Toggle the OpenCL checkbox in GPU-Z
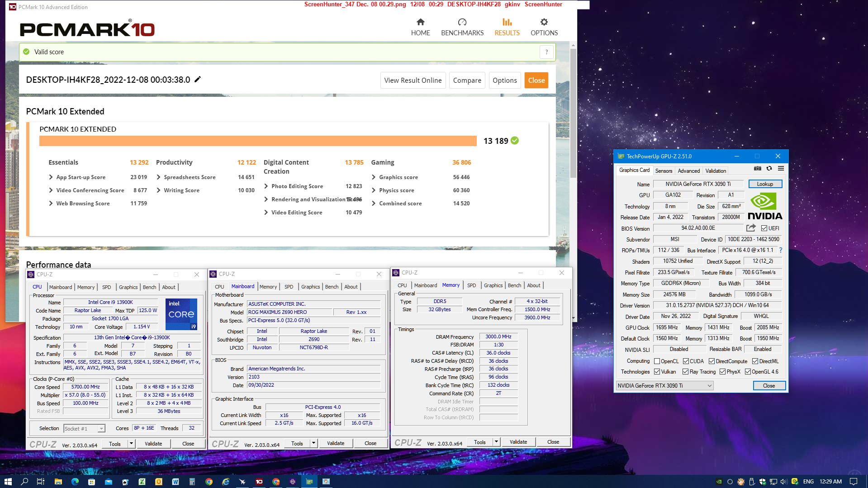The width and height of the screenshot is (868, 488). coord(657,361)
